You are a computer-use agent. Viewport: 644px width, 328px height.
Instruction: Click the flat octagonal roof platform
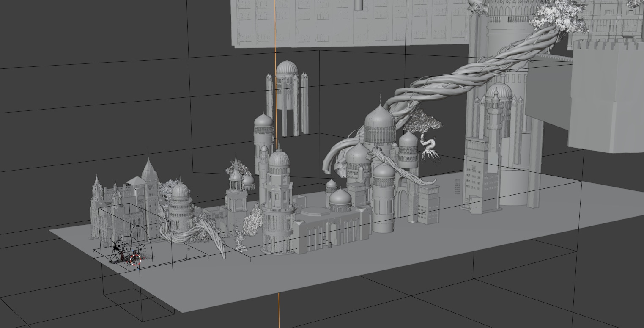[x=316, y=211]
